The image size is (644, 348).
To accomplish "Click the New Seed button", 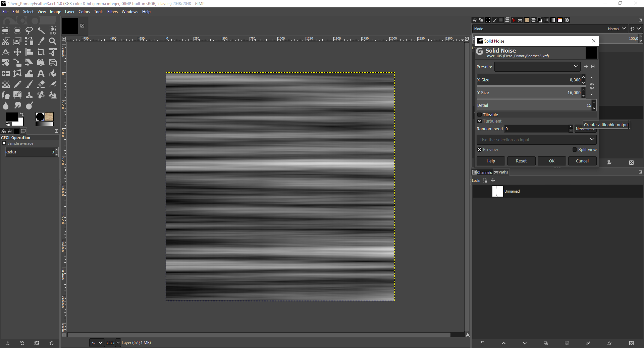I will (x=586, y=129).
